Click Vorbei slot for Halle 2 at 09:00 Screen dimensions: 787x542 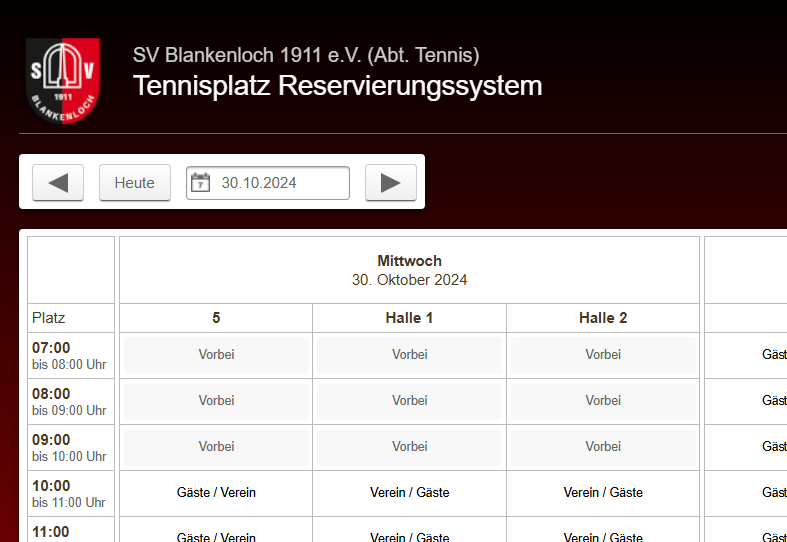[603, 447]
